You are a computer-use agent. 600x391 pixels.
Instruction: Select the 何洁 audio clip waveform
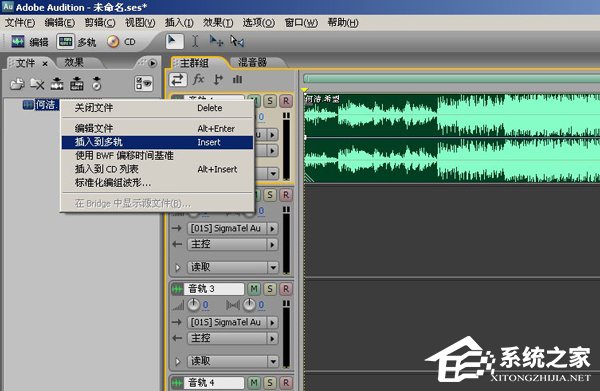pos(452,138)
